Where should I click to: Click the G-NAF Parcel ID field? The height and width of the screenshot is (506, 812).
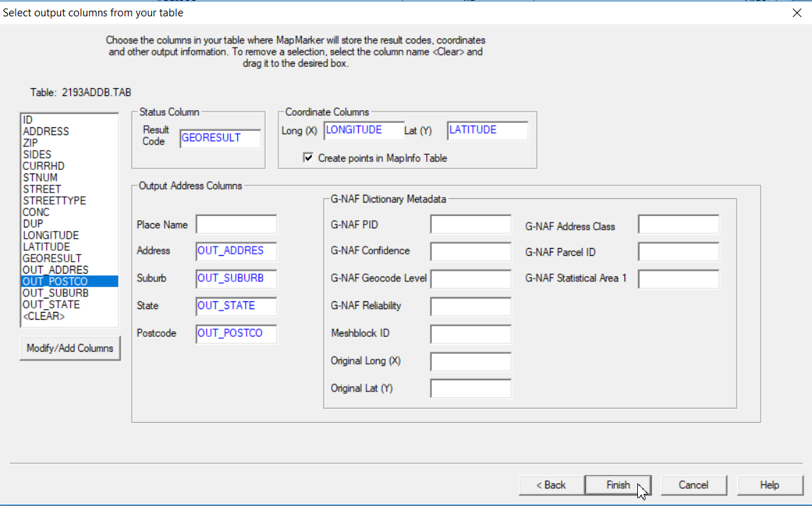pos(678,251)
